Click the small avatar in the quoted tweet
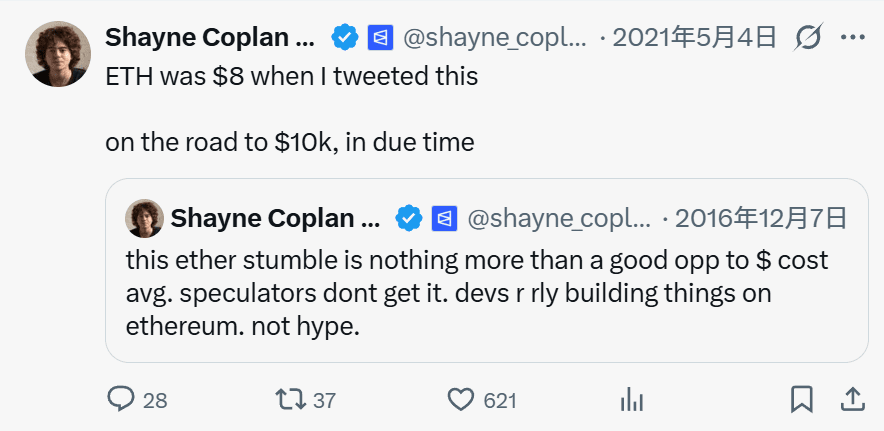 (144, 218)
